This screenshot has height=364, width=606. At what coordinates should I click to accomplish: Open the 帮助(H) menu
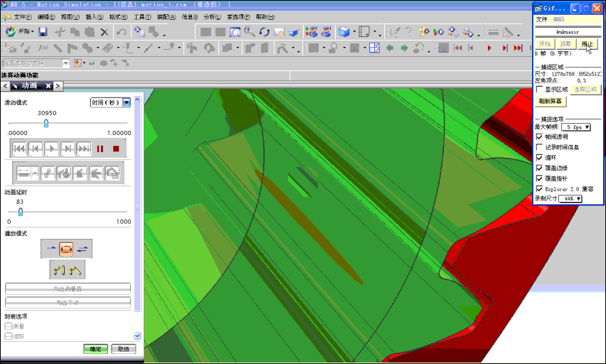pyautogui.click(x=265, y=17)
